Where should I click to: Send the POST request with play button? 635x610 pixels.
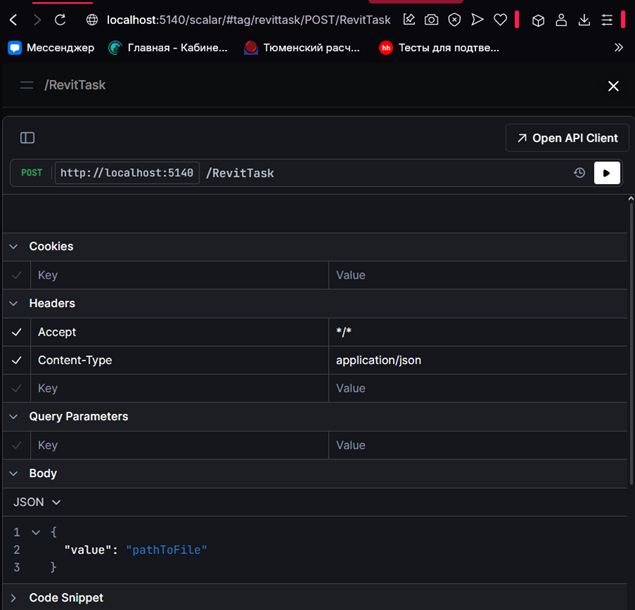click(607, 173)
